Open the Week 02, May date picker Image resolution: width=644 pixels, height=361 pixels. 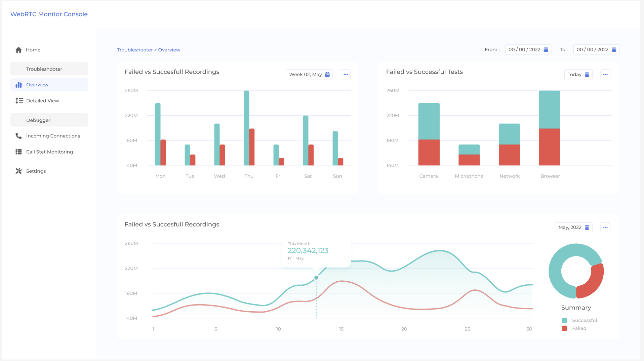(309, 74)
